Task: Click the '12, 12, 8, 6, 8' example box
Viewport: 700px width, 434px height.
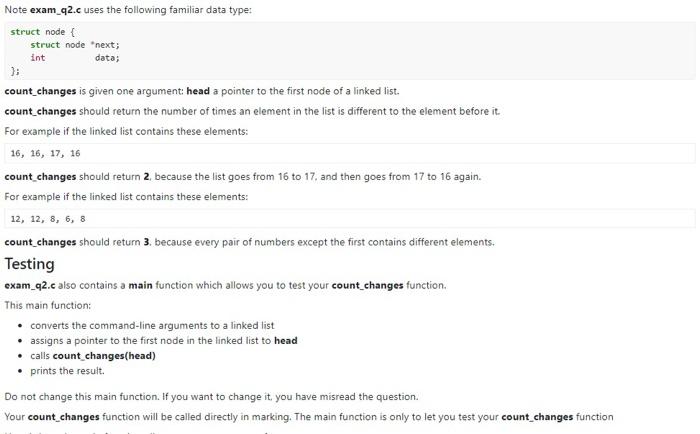Action: coord(350,219)
